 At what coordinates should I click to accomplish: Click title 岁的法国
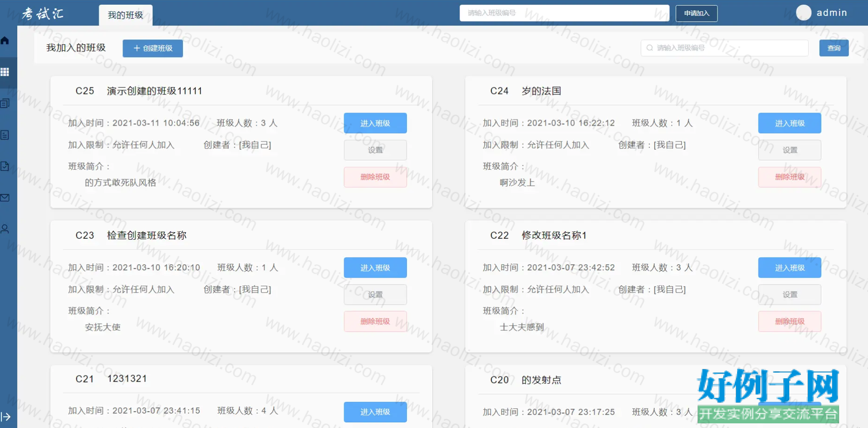click(541, 91)
